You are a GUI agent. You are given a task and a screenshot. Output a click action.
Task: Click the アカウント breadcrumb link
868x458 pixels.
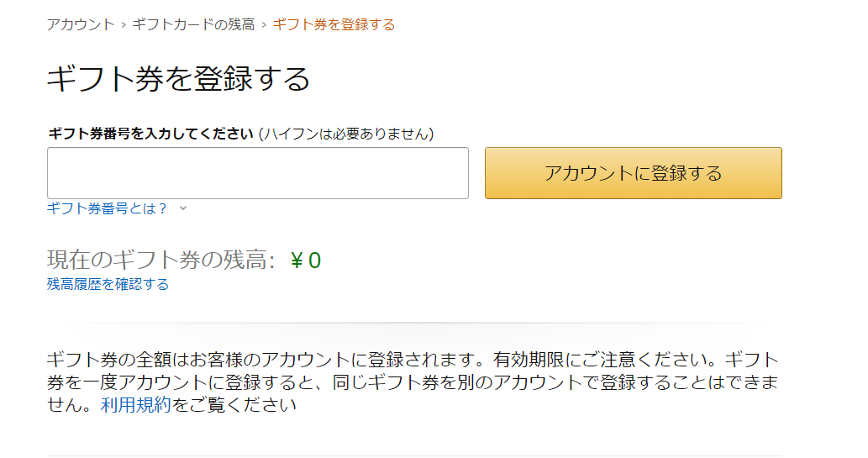(x=81, y=24)
